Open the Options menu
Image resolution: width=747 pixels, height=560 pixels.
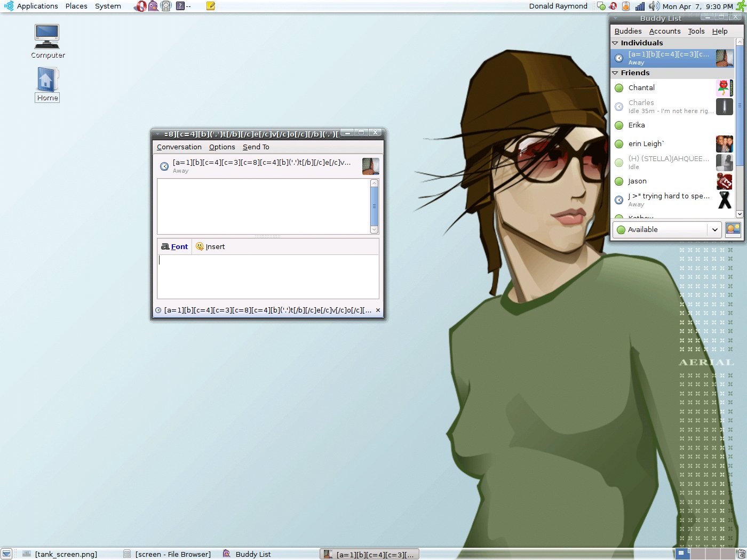[222, 147]
